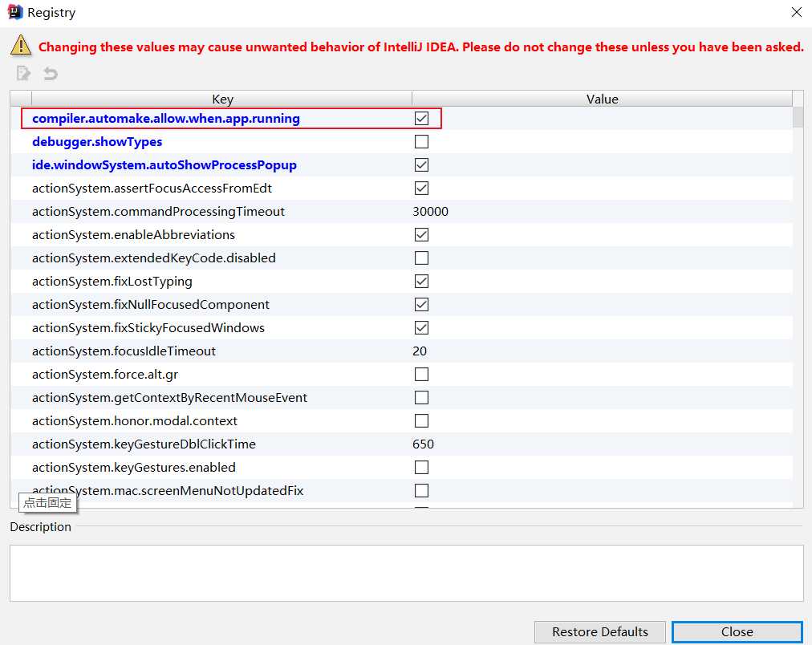
Task: Select actionSystem.honor.modal.context key
Action: pos(135,421)
